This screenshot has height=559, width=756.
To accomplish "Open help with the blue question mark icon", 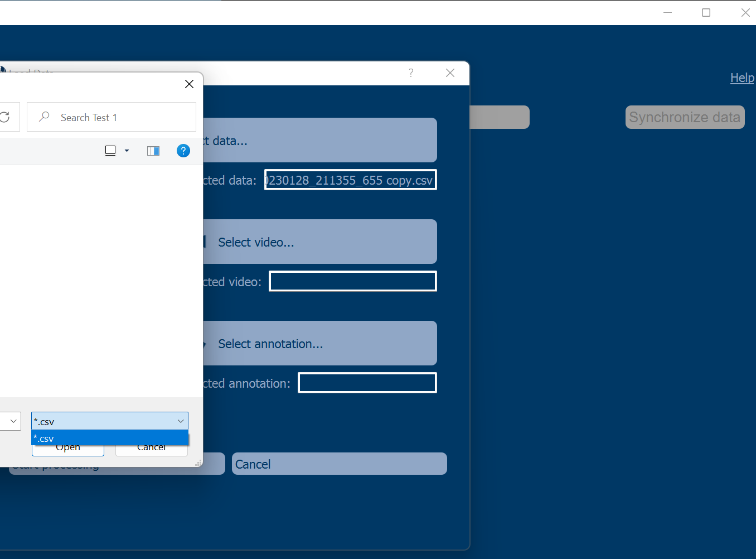I will click(x=183, y=151).
